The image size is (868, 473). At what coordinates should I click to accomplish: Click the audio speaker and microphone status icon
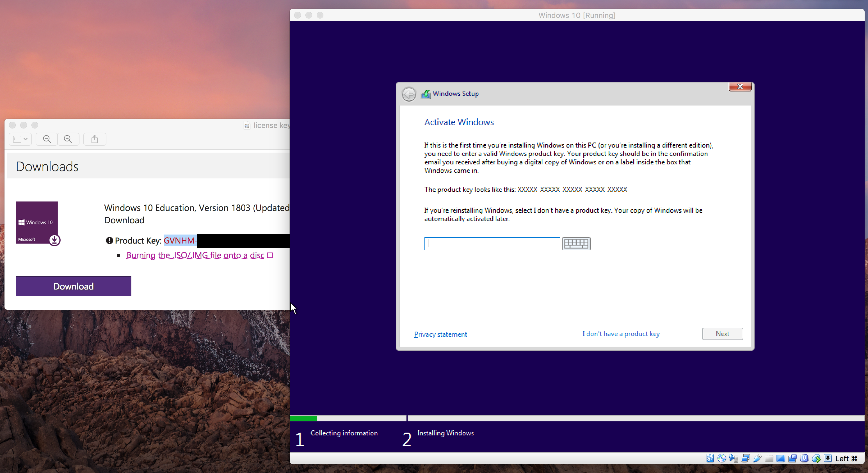(x=734, y=458)
